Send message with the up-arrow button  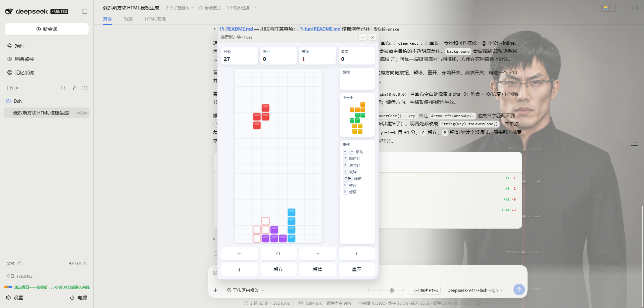coord(519,290)
